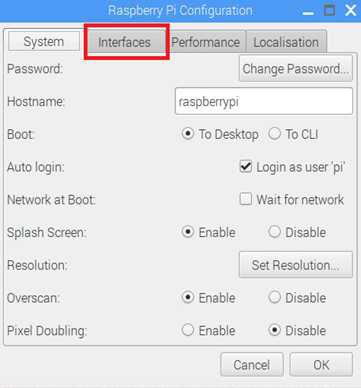Confirm settings with OK
The width and height of the screenshot is (361, 388).
[x=321, y=365]
